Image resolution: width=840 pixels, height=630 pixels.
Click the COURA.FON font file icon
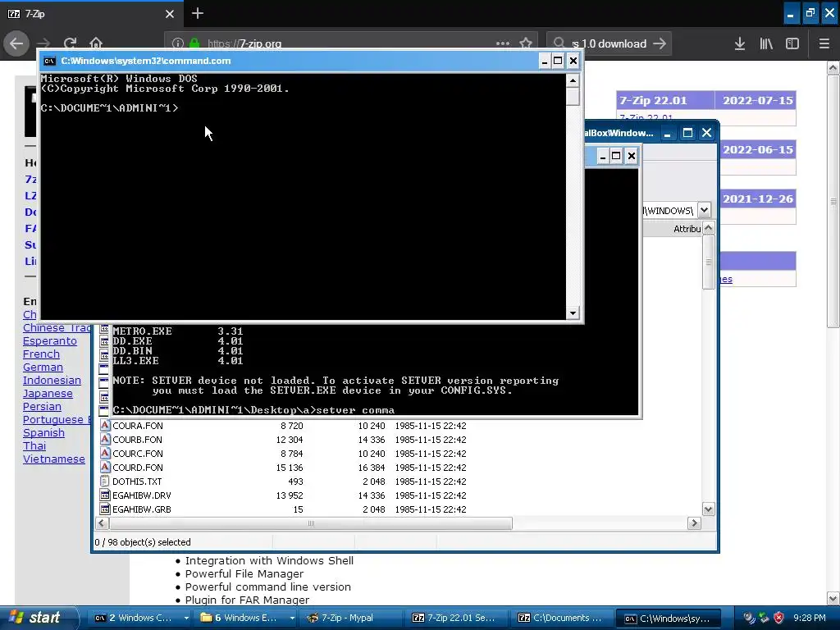[105, 426]
